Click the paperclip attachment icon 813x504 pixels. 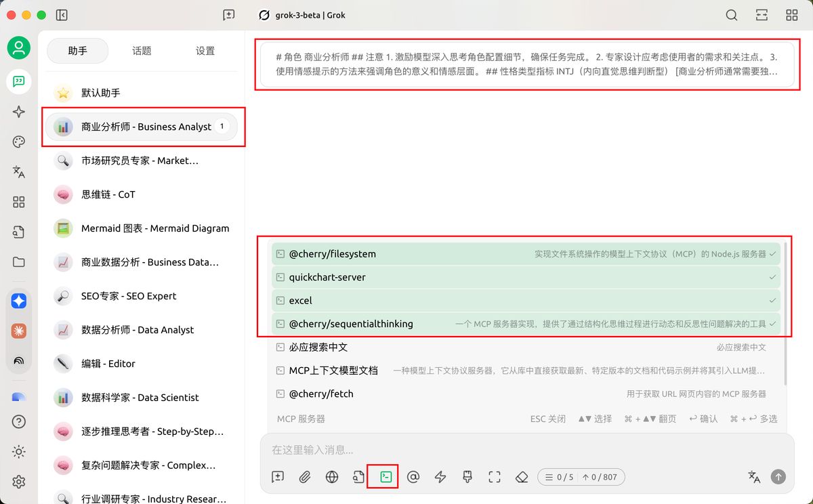(x=305, y=477)
